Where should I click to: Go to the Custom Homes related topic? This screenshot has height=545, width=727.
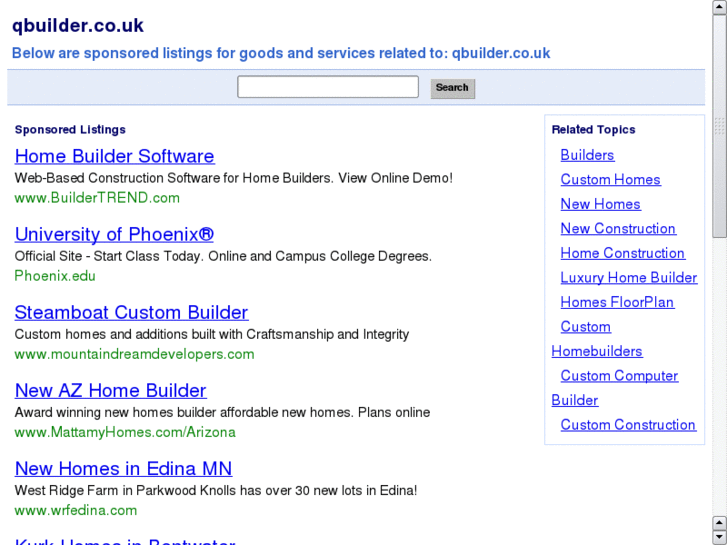(610, 180)
